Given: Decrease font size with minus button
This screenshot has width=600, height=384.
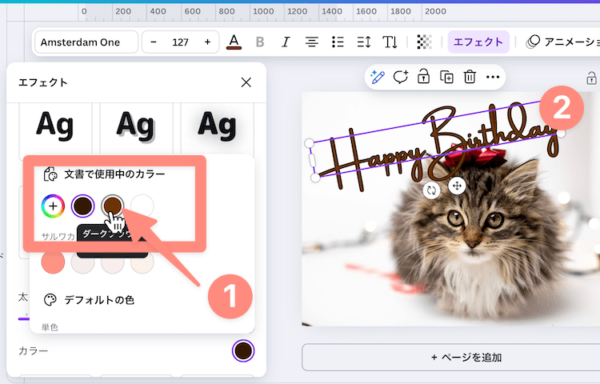Looking at the screenshot, I should [153, 42].
